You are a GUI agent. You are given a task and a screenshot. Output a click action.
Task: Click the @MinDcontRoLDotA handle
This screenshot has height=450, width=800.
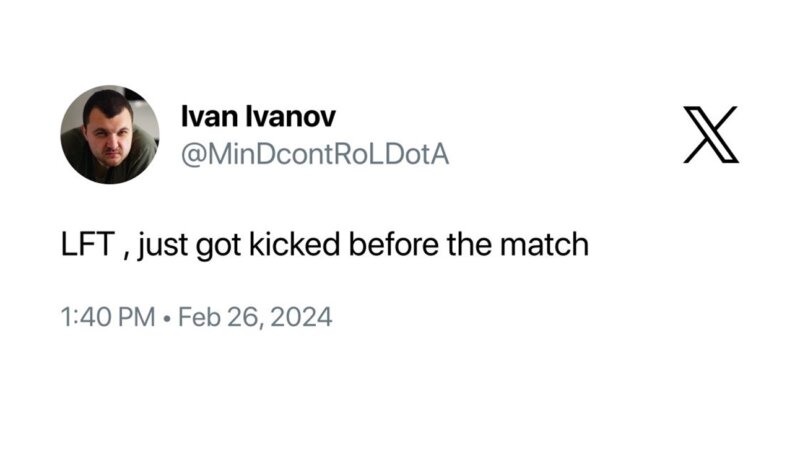click(x=315, y=154)
